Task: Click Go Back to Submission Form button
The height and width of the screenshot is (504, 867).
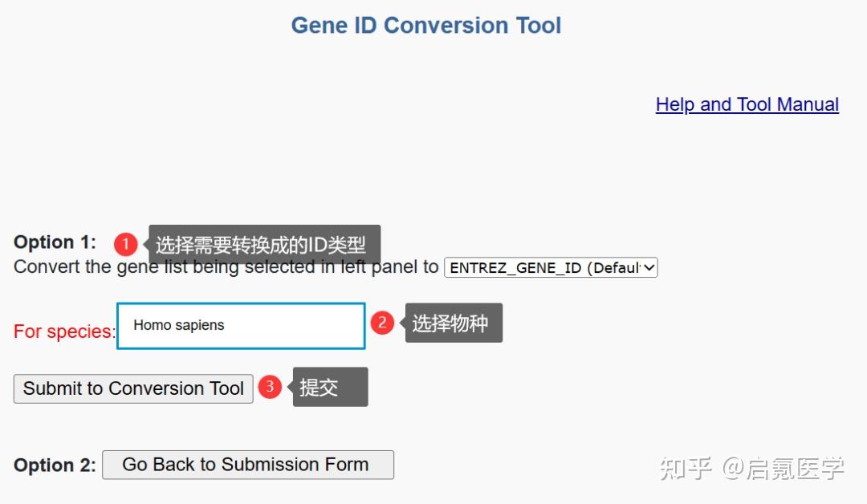Action: tap(247, 465)
